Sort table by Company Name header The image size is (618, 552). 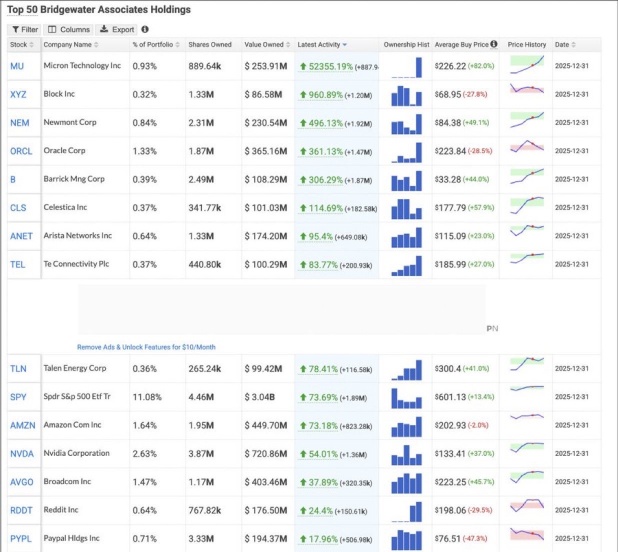(x=71, y=45)
